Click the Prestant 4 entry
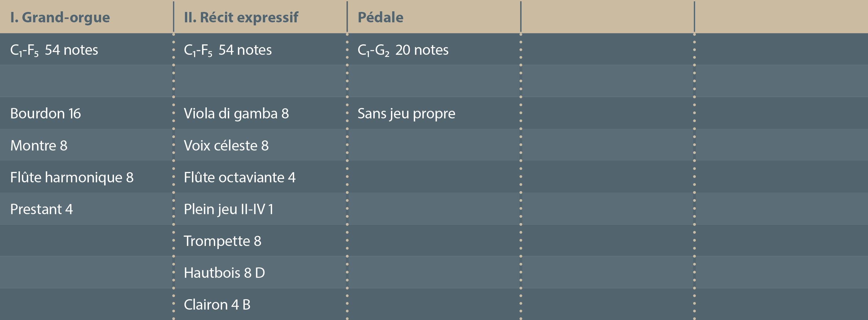This screenshot has width=868, height=320. click(x=41, y=209)
